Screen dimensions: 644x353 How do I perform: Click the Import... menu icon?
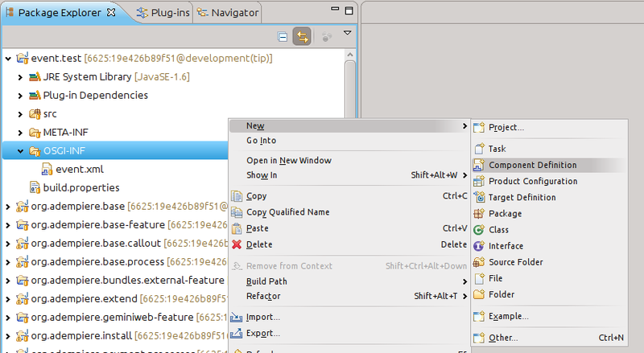[237, 317]
